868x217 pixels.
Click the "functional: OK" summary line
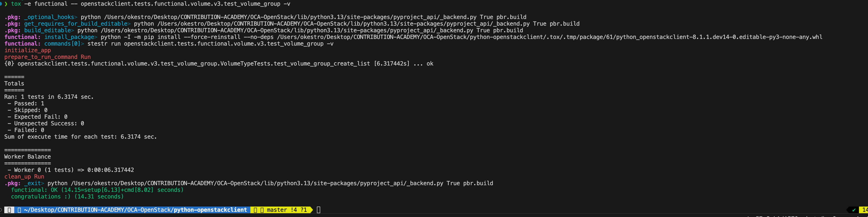click(97, 190)
